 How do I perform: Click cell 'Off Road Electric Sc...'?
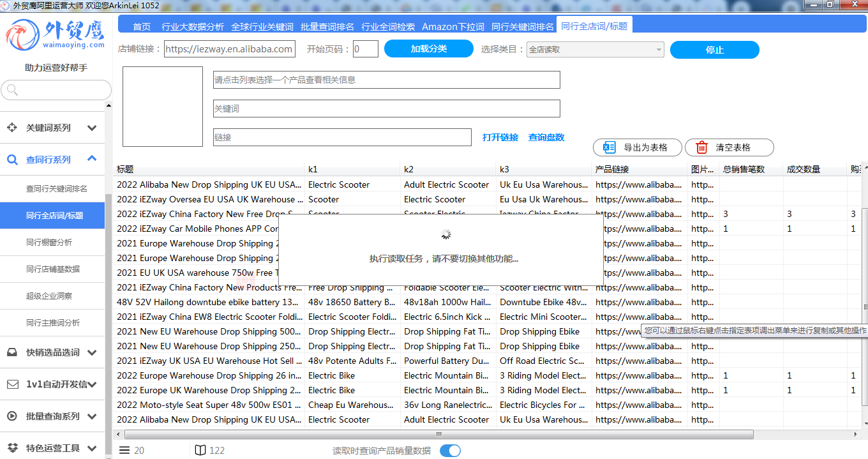tap(544, 361)
